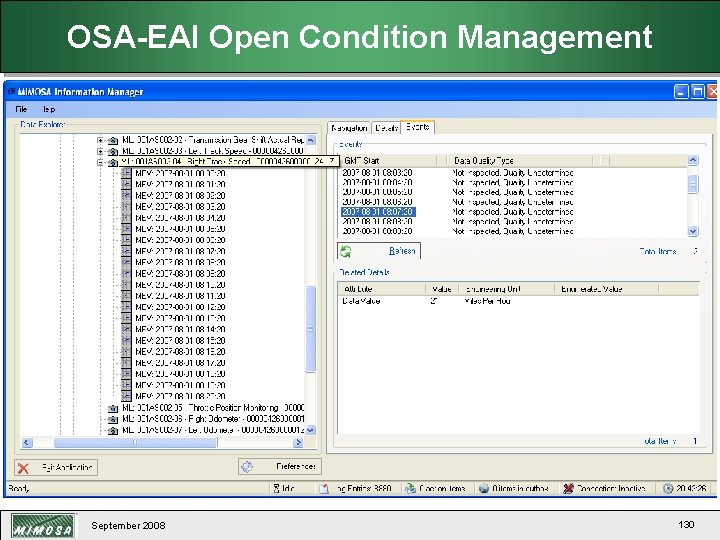The height and width of the screenshot is (540, 720).
Task: Open the Preferences button
Action: 280,467
